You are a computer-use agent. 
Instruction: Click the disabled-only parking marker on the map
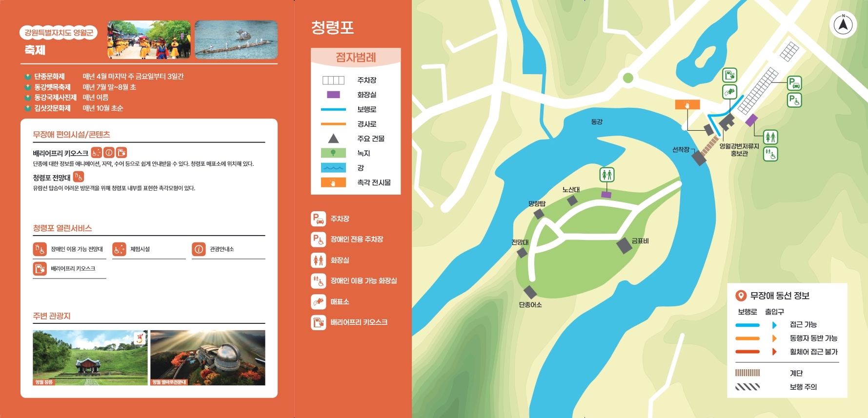794,100
